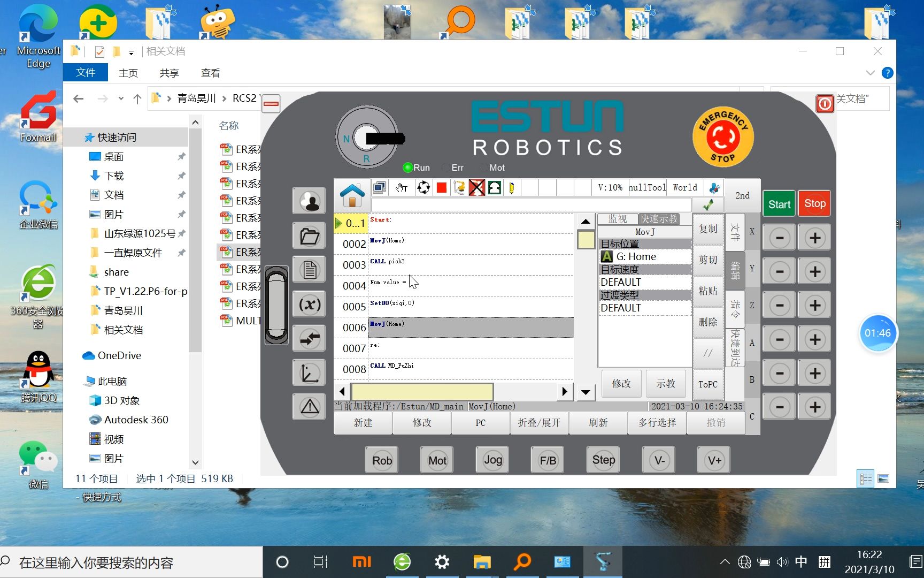Viewport: 924px width, 578px height.
Task: Toggle the Rob robot select button
Action: (x=382, y=460)
